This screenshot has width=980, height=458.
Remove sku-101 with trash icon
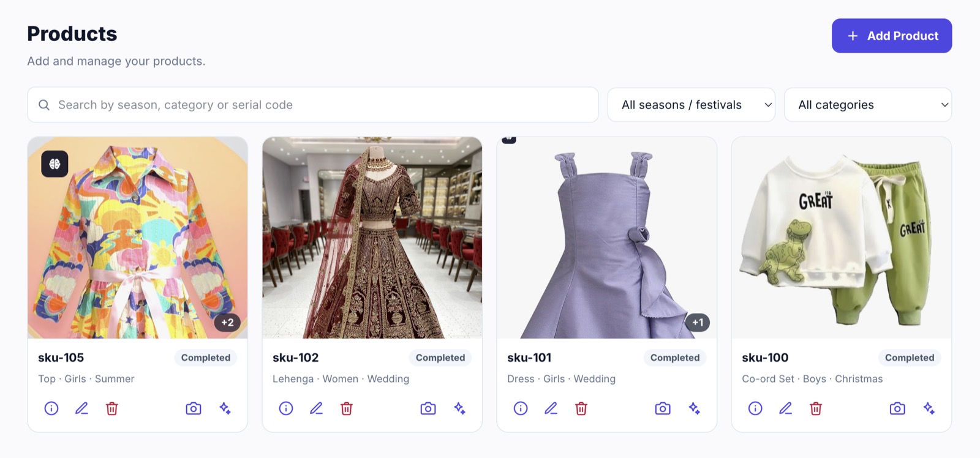coord(581,408)
